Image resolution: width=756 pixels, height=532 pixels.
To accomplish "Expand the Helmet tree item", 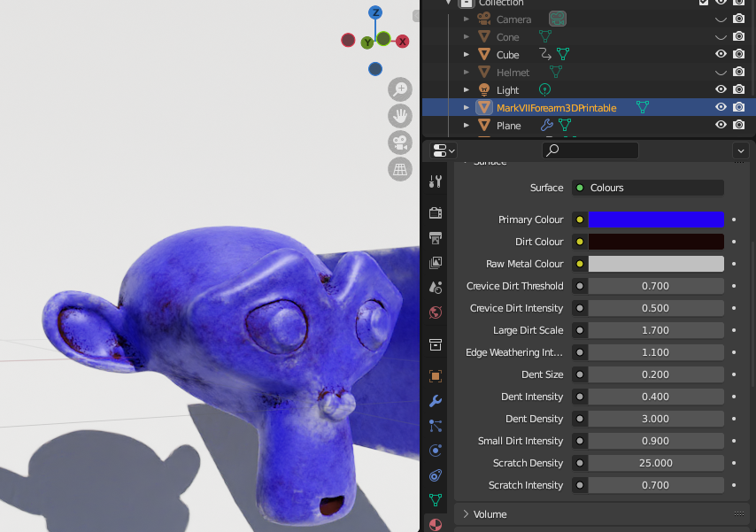I will 467,73.
